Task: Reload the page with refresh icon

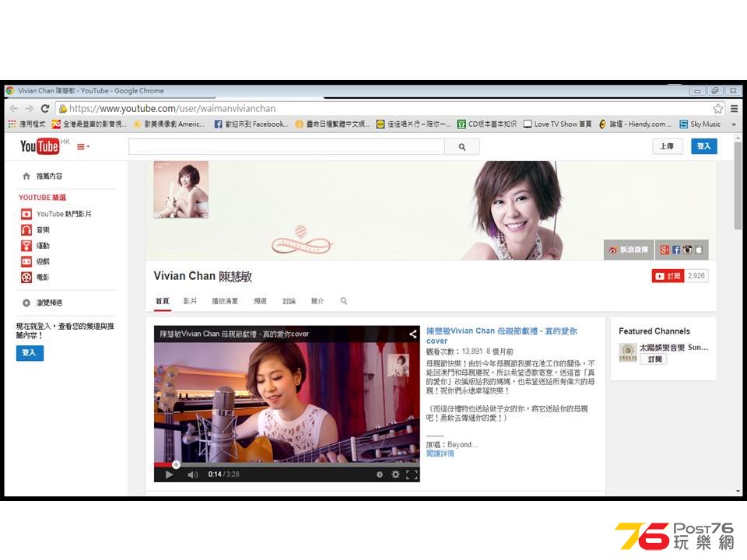Action: (x=45, y=109)
